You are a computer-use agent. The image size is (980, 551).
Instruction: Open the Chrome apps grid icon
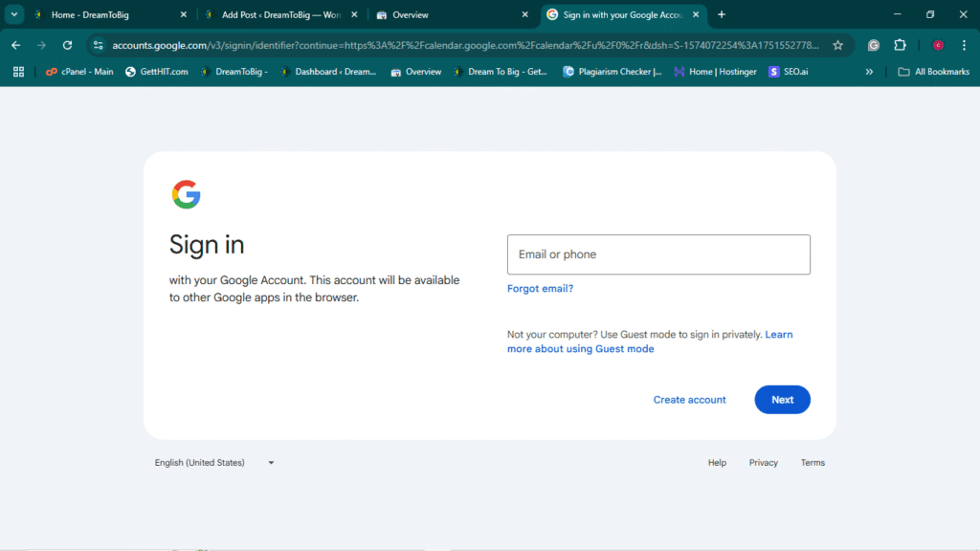pos(18,72)
